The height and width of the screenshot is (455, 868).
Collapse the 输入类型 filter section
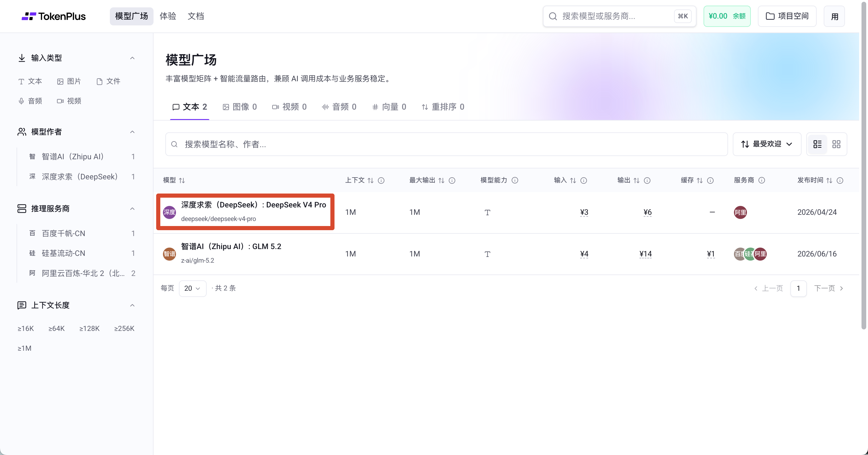[133, 58]
